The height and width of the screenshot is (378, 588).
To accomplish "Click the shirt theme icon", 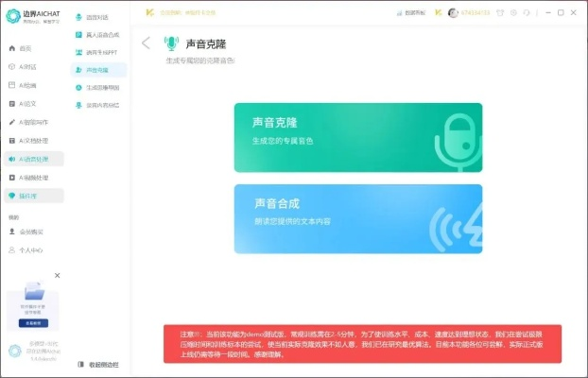I will coord(500,12).
